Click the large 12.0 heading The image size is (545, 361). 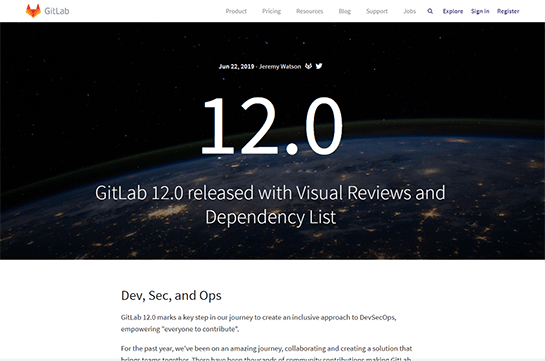(x=272, y=126)
